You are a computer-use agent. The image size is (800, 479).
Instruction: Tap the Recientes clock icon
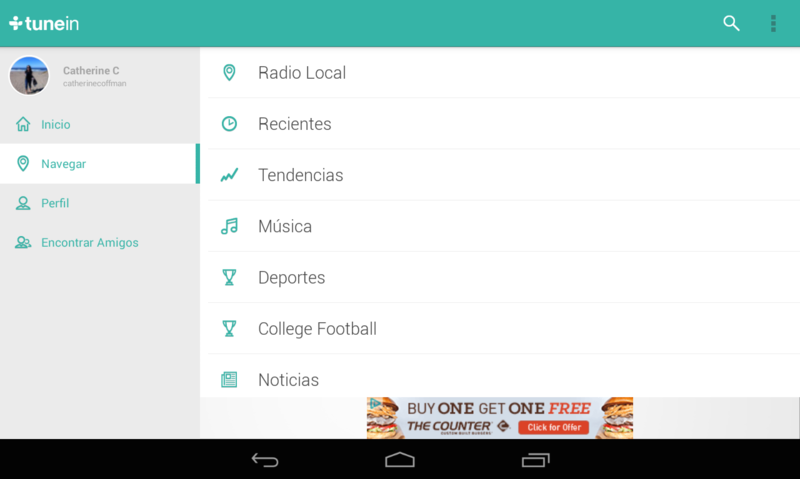pos(229,123)
